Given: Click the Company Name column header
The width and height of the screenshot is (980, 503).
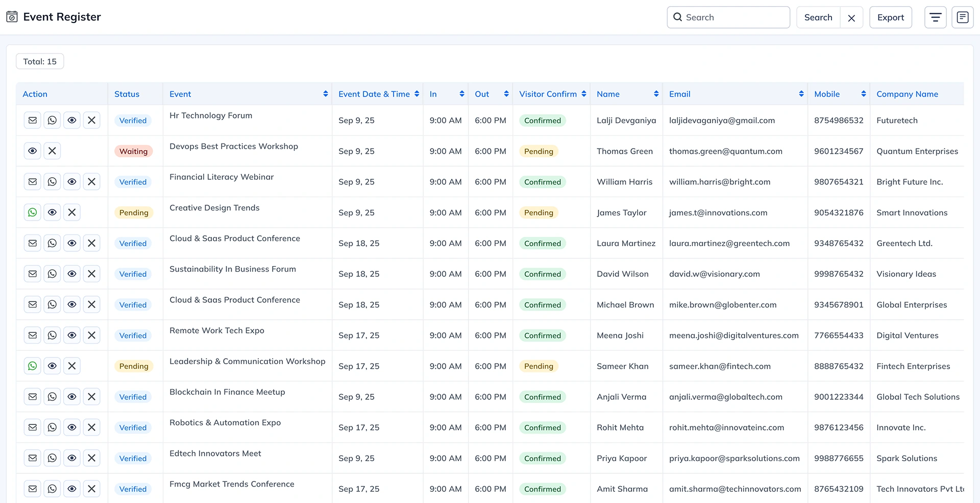Looking at the screenshot, I should (907, 94).
